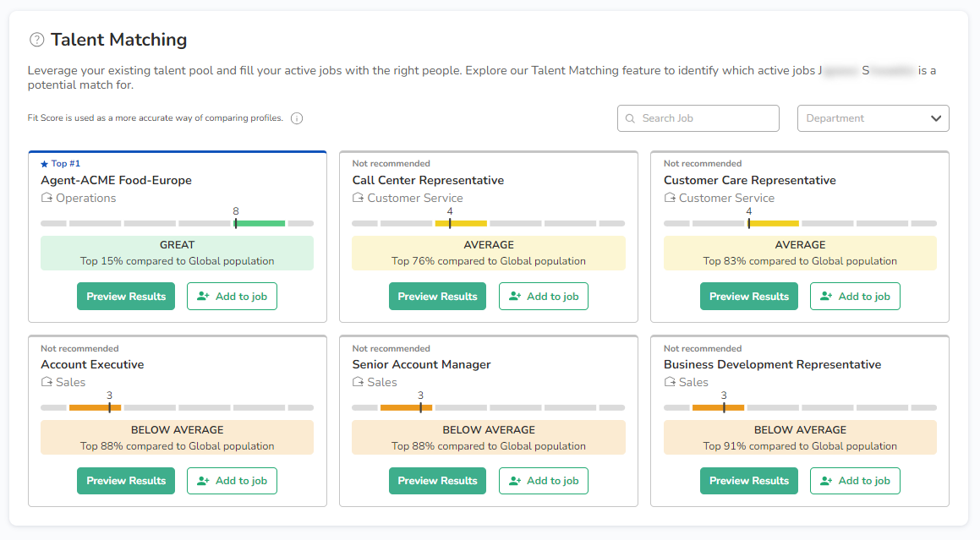Click the add-person icon for Senior Account Manager
The width and height of the screenshot is (980, 540).
tap(514, 481)
